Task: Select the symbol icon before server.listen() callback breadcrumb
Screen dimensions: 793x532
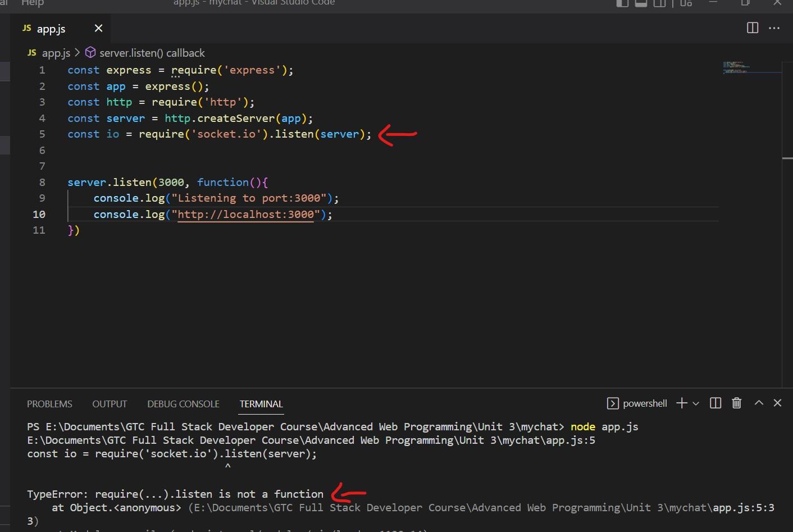Action: (x=90, y=52)
